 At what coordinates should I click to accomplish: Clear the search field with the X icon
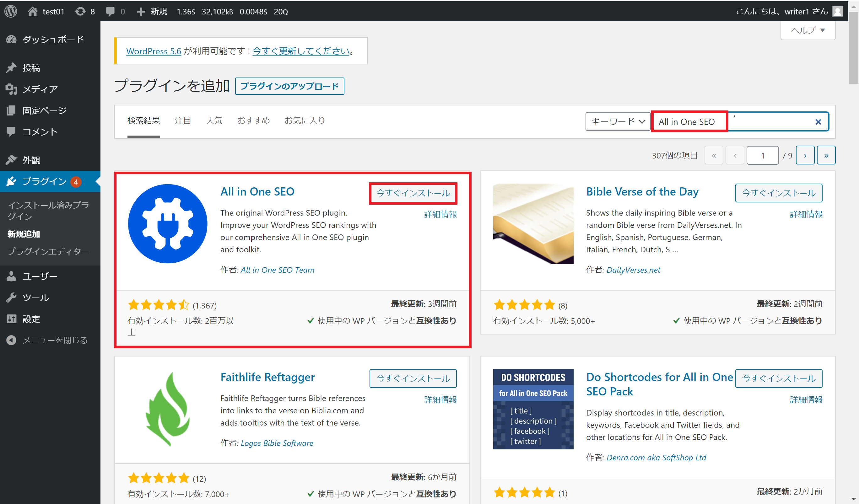(818, 122)
